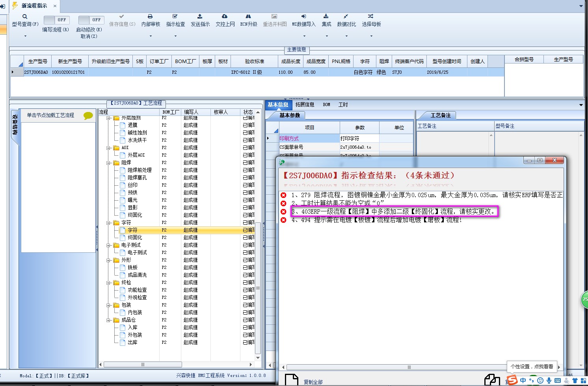Open dropdown arrow under 指示检查

point(175,36)
